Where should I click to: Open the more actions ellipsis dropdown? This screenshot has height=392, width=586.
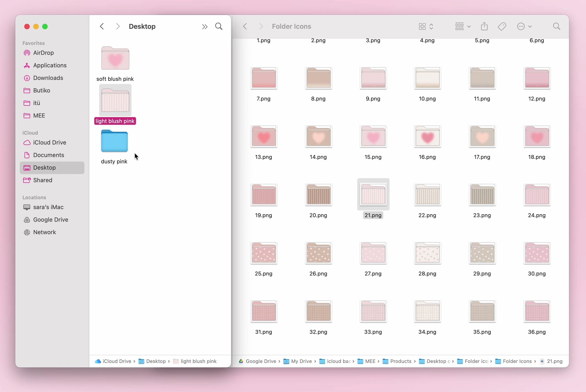pos(524,26)
